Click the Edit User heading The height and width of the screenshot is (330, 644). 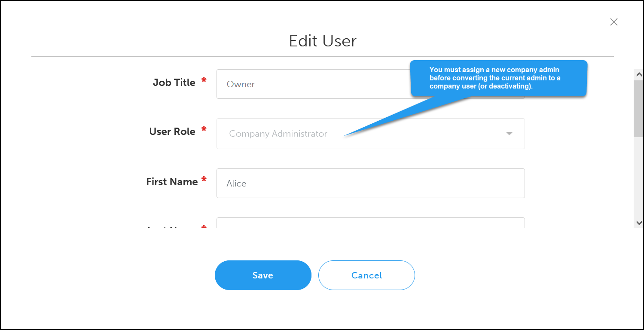pyautogui.click(x=323, y=41)
